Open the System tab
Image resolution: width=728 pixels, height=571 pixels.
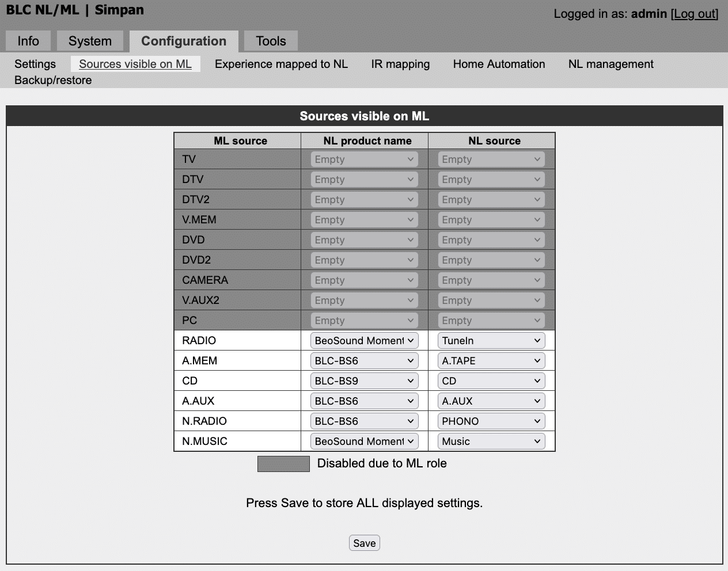click(x=90, y=41)
